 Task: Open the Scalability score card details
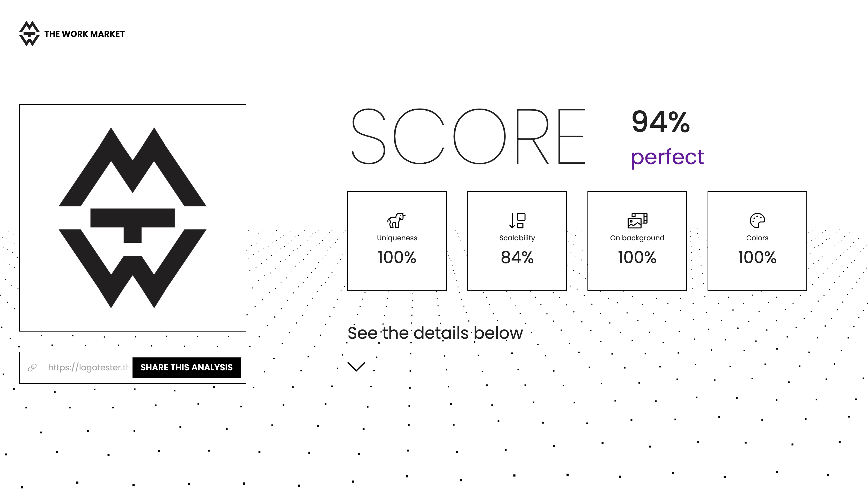pyautogui.click(x=517, y=240)
